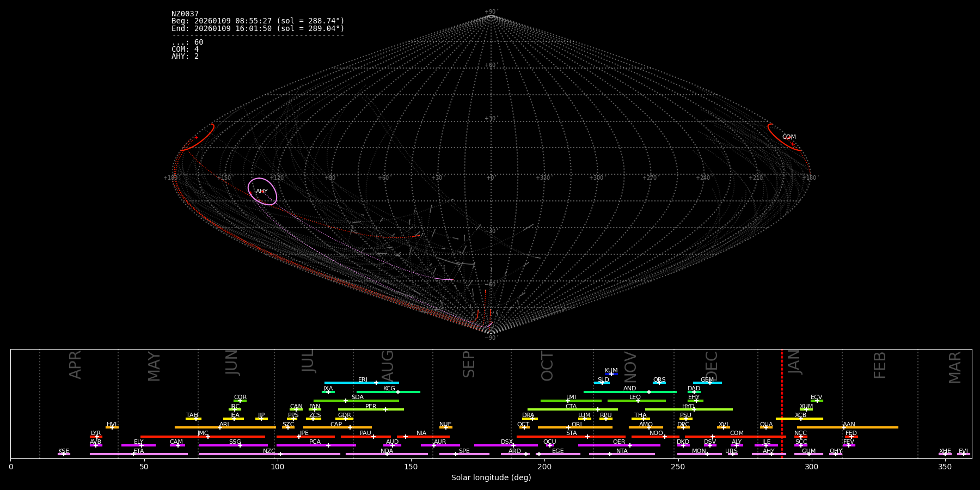Click the NZ0037 station title text

[x=185, y=14]
